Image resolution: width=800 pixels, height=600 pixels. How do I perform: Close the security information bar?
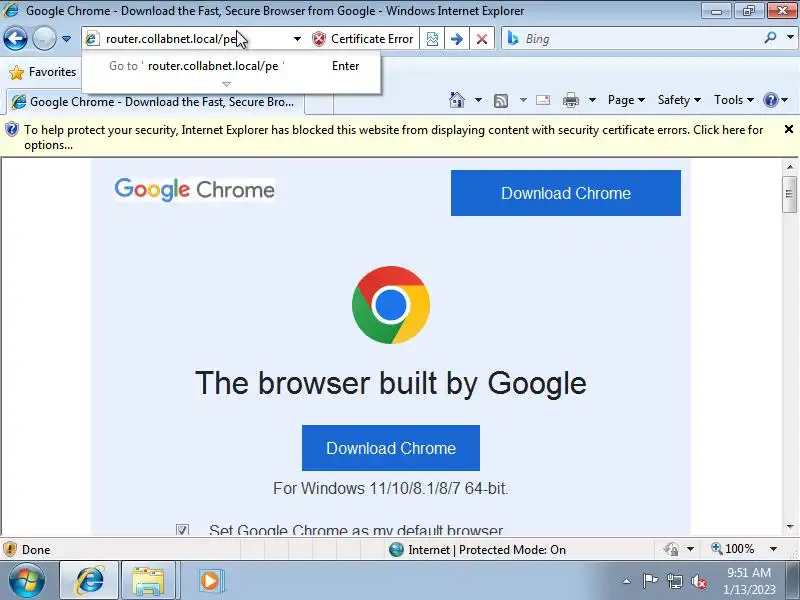click(x=789, y=130)
